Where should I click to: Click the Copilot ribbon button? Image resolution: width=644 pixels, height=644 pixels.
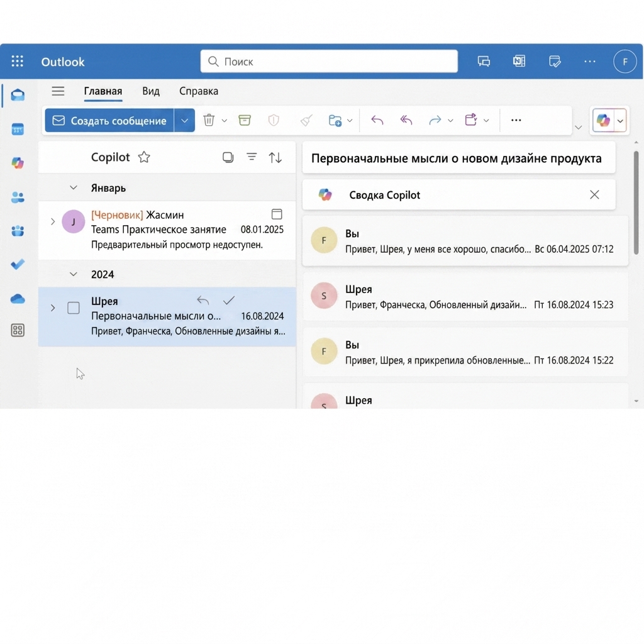coord(603,120)
